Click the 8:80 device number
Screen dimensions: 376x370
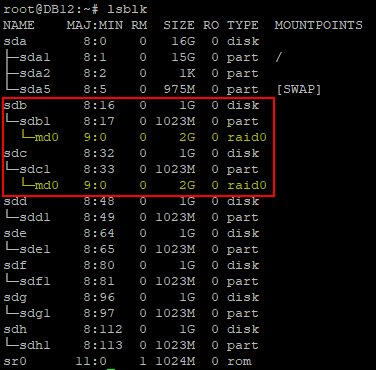pyautogui.click(x=99, y=265)
